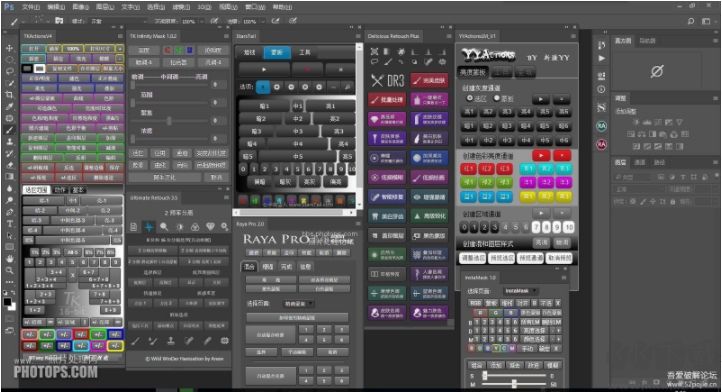The height and width of the screenshot is (392, 722).
Task: Click the StarsTail horizontal scrollbar
Action: point(295,213)
